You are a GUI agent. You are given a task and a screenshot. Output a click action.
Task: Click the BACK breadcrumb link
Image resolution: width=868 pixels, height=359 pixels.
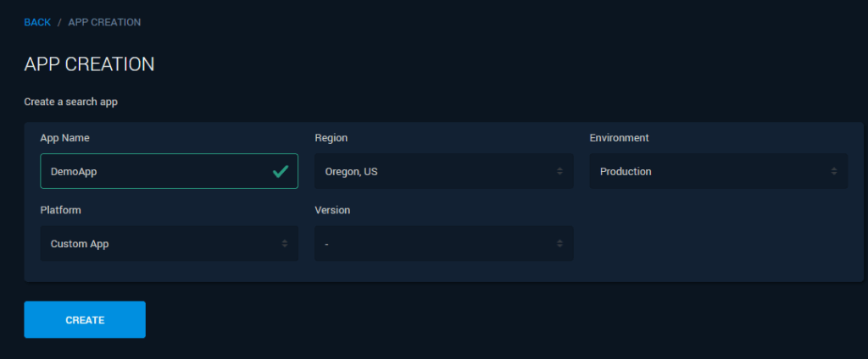click(x=37, y=22)
